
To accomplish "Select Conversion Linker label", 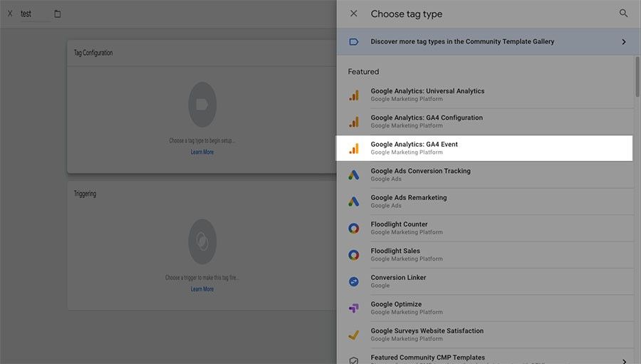I will (x=398, y=277).
